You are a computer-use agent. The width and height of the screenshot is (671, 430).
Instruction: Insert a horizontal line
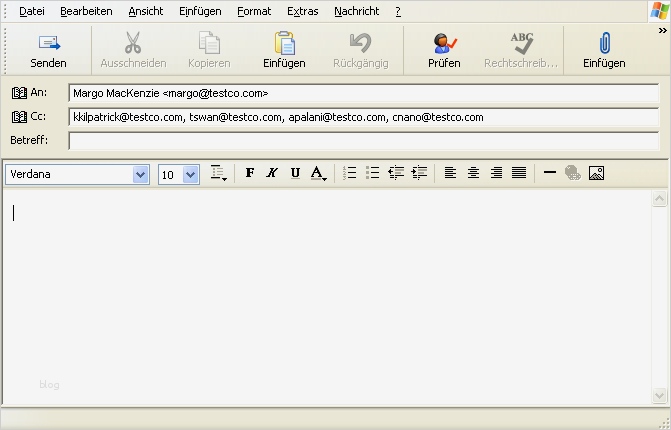tap(549, 173)
